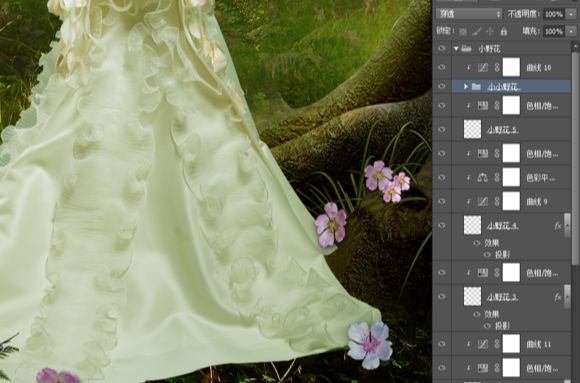Select the 色彩平衡 layer mask thumbnail

point(511,177)
